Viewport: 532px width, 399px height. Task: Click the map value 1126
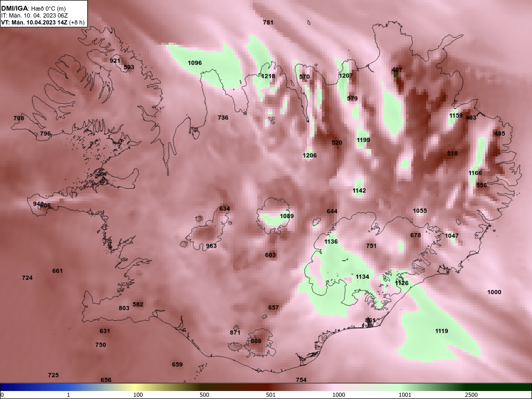402,283
